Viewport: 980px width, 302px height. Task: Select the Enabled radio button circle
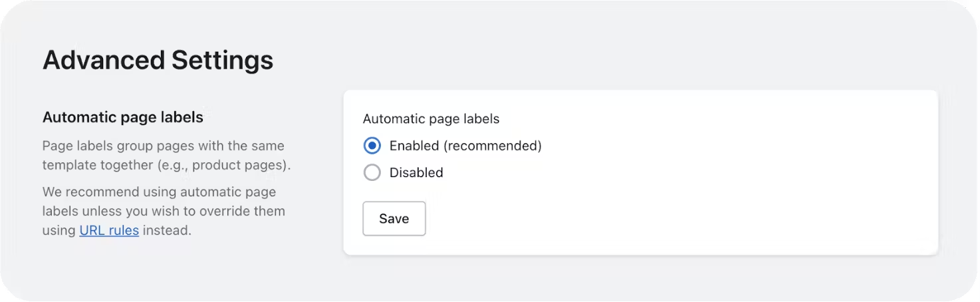coord(372,146)
